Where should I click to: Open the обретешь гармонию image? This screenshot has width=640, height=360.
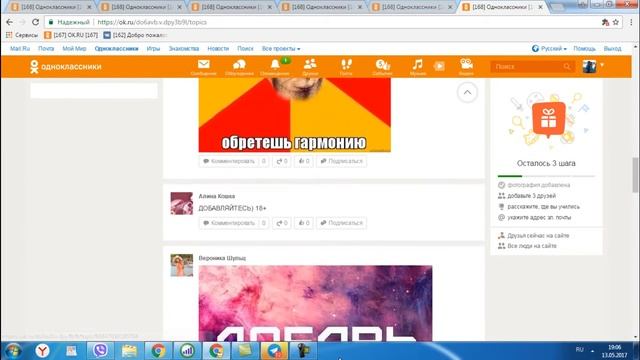[x=294, y=115]
